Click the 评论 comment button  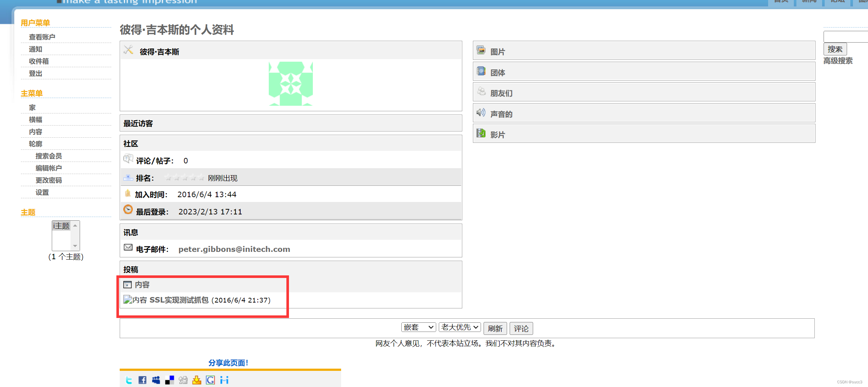click(521, 328)
